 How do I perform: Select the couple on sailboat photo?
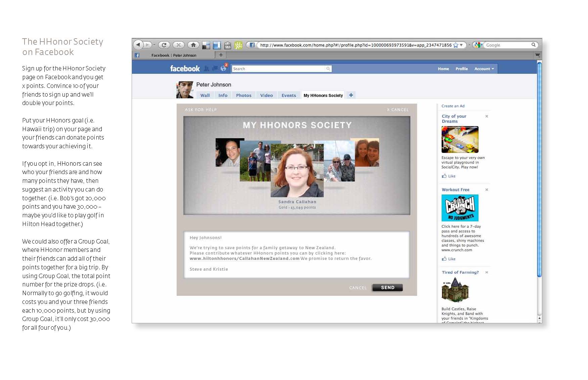339,161
